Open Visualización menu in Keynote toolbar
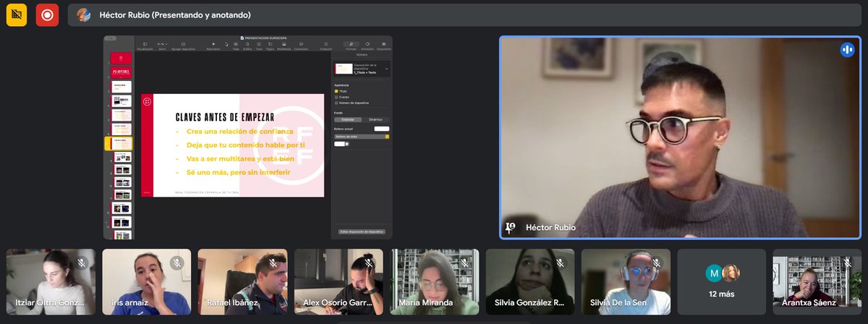 click(145, 46)
